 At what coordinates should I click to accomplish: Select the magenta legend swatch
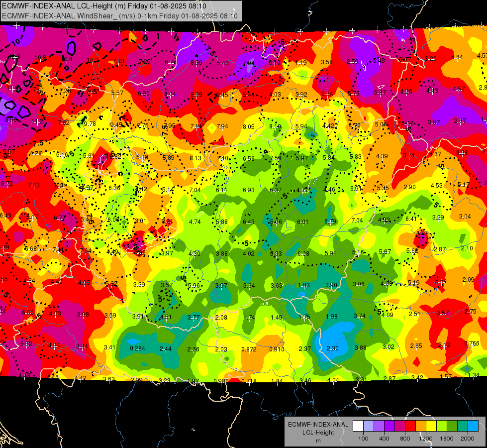point(400,426)
